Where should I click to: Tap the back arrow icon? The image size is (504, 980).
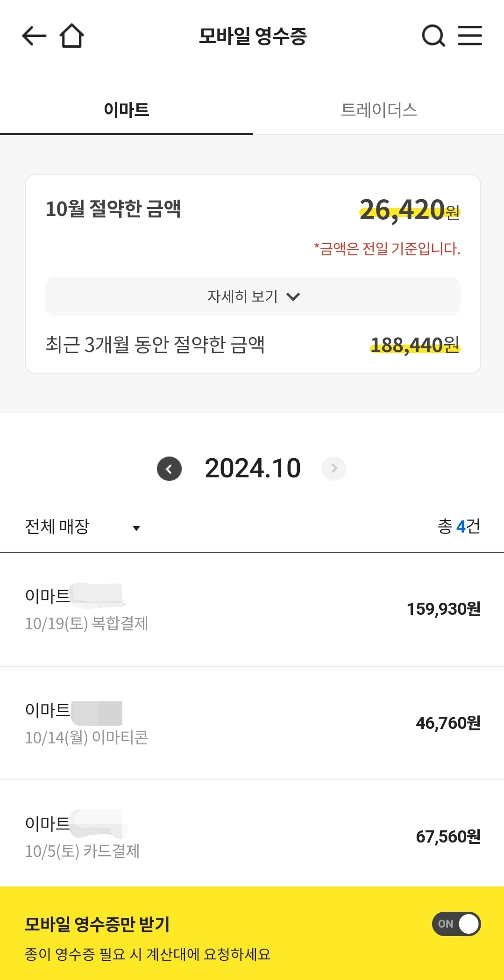coord(34,36)
